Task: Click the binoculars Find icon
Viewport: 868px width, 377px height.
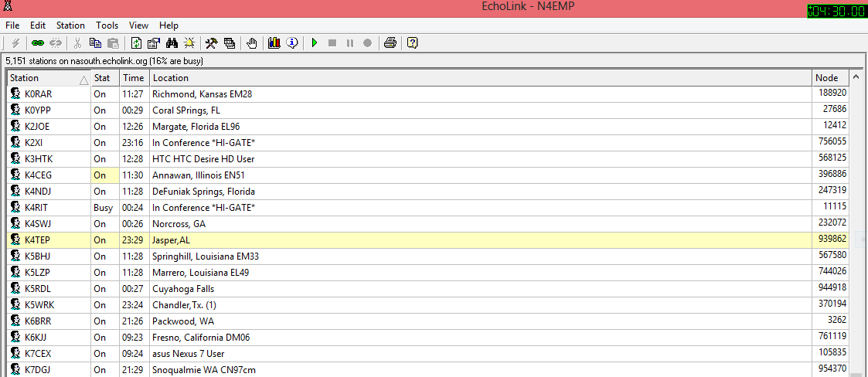Action: tap(172, 42)
